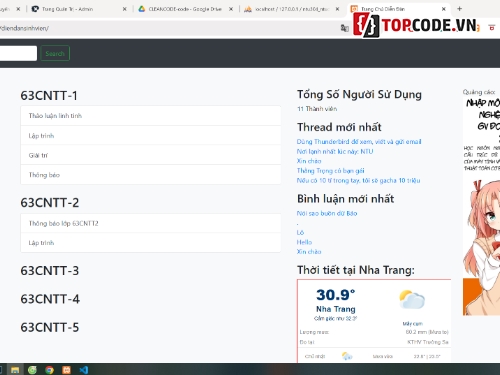This screenshot has height=375, width=500.
Task: Click the 63CNTT-4 heading
Action: point(50,299)
